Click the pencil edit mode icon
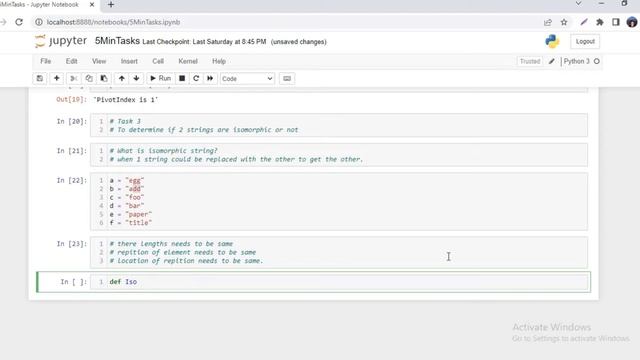640x360 pixels. click(x=551, y=61)
